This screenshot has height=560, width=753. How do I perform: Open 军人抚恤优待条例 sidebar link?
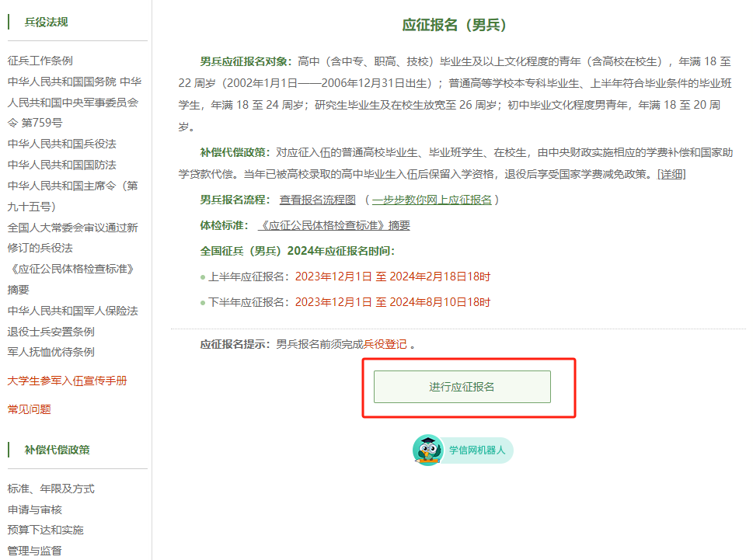click(51, 352)
